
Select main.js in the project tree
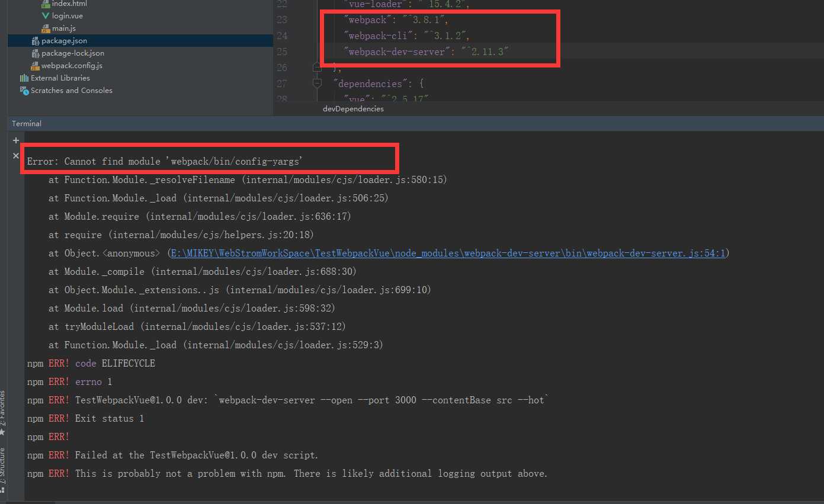coord(63,28)
